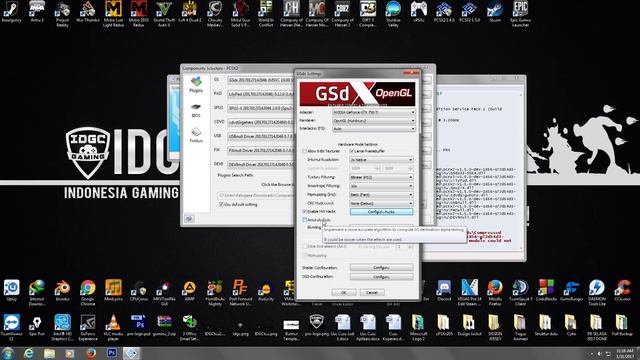Open Audacity desktop shortcut

[x=266, y=290]
